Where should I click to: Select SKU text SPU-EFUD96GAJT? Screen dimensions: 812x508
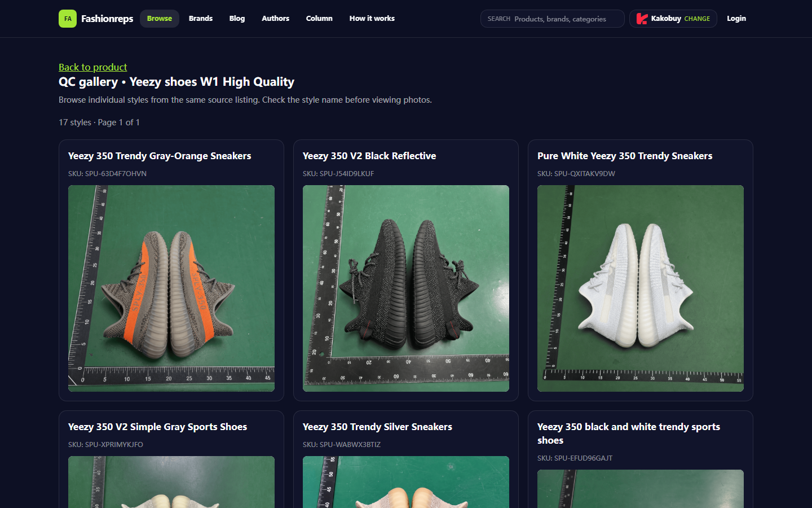[x=575, y=458]
